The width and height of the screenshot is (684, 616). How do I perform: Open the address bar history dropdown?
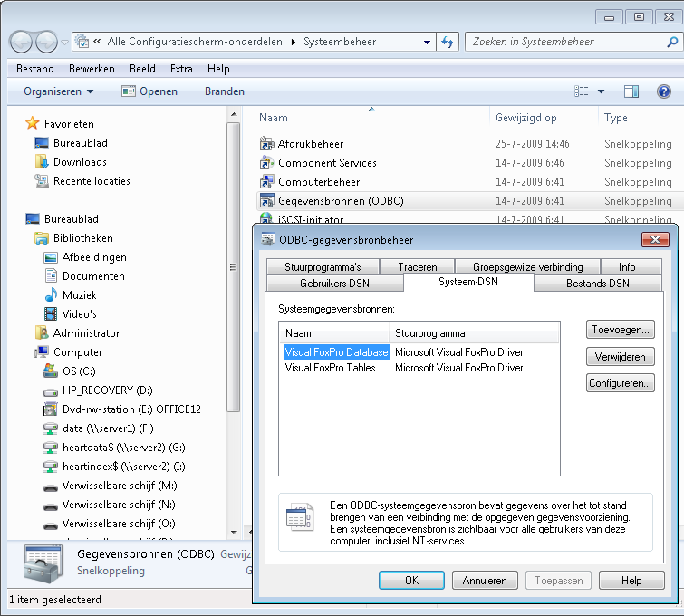coord(427,43)
